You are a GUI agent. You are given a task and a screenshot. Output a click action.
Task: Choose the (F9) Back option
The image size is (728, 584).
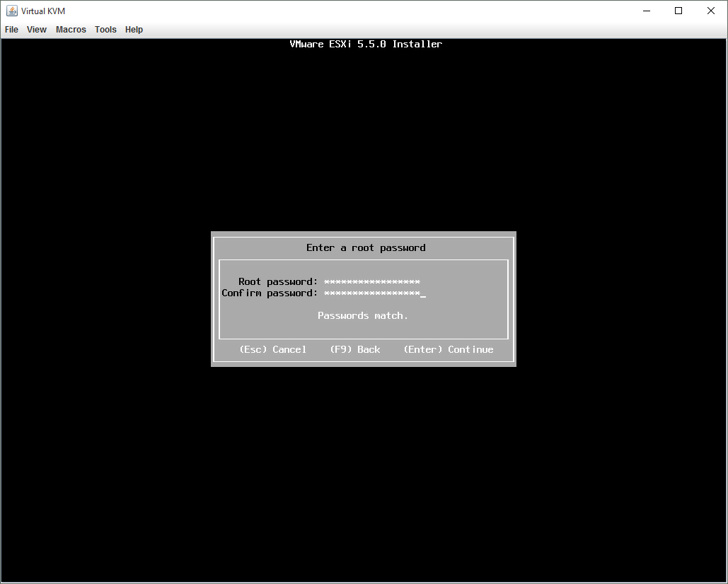click(x=355, y=349)
